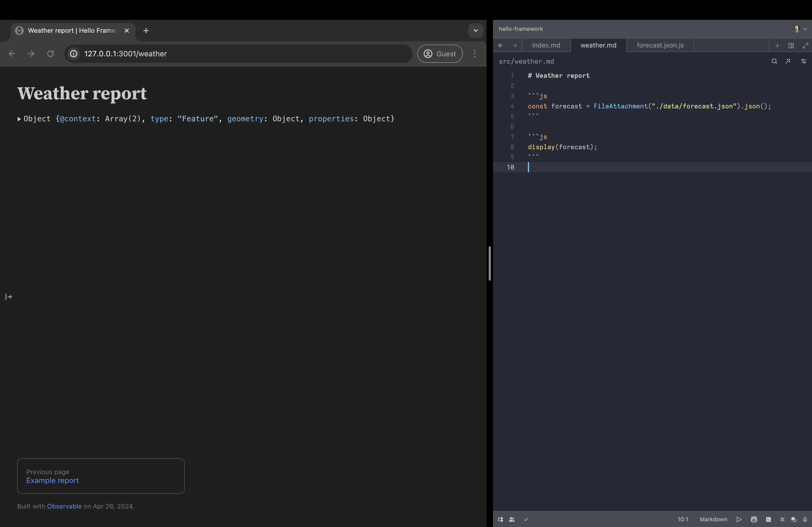Image resolution: width=812 pixels, height=527 pixels.
Task: Open inline assist magic wand icon
Action: point(788,61)
